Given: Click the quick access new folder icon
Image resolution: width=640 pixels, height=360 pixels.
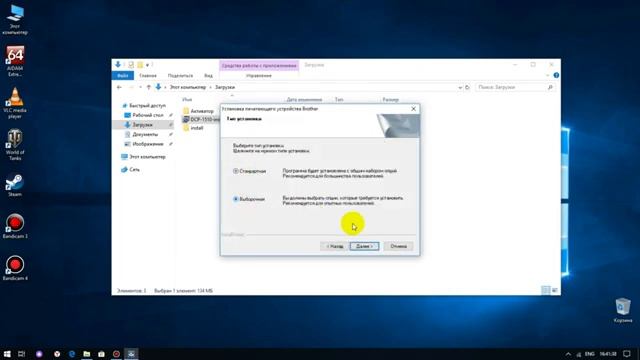Looking at the screenshot, I should tap(140, 65).
